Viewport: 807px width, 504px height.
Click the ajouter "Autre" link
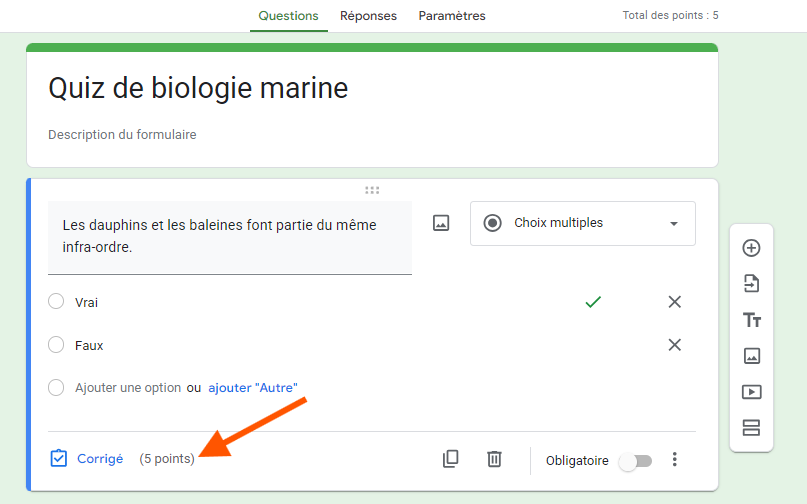(x=253, y=388)
